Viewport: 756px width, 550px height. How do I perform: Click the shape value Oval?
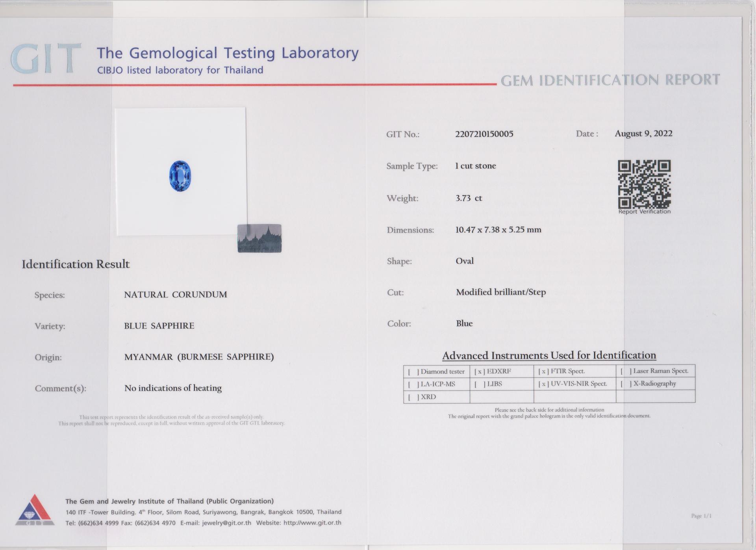tap(465, 261)
